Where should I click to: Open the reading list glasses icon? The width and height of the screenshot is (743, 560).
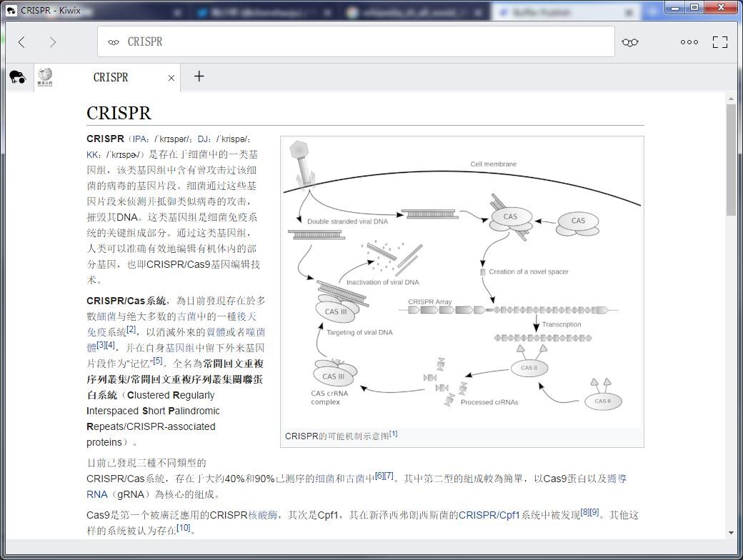(629, 42)
